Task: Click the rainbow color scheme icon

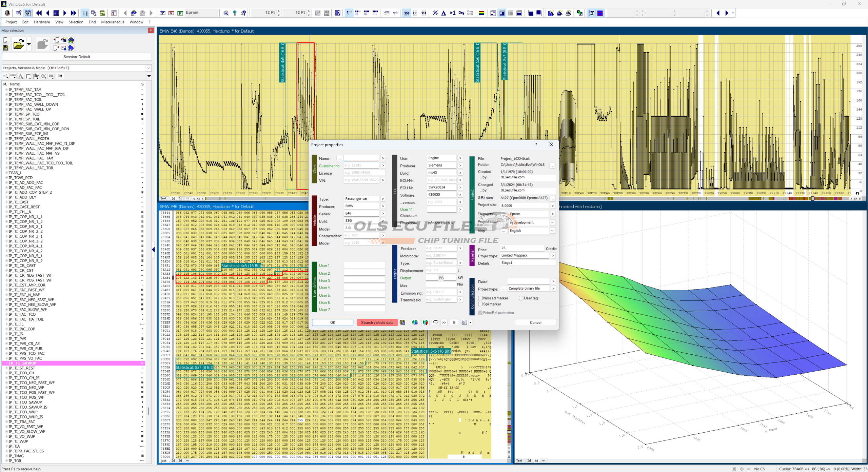Action: pos(481,13)
